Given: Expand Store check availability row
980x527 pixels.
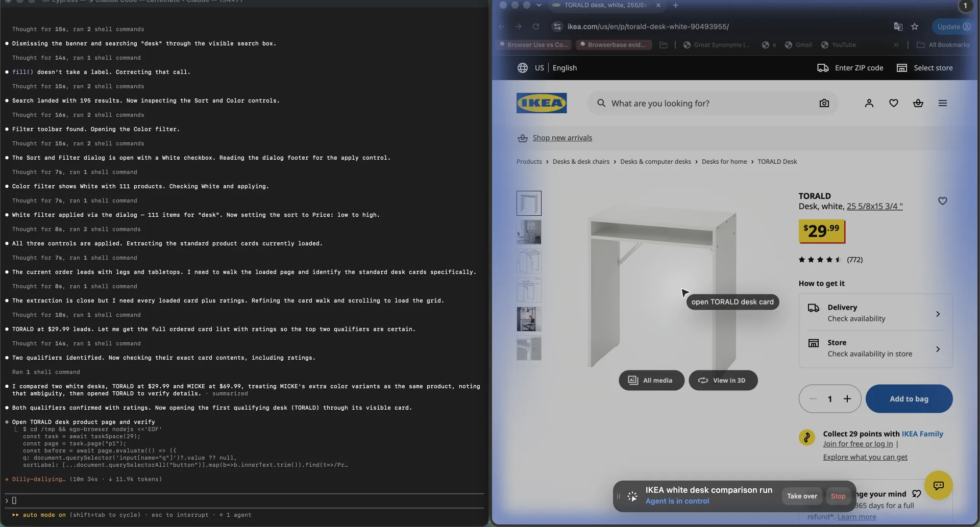Looking at the screenshot, I should tap(875, 348).
